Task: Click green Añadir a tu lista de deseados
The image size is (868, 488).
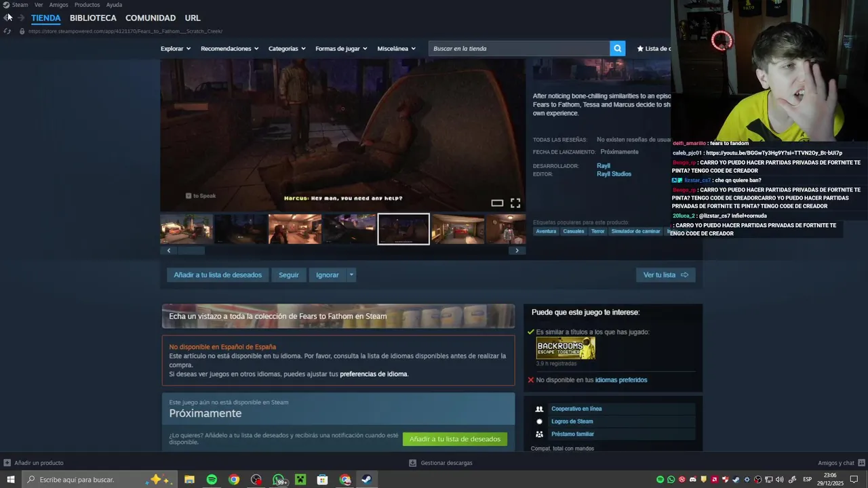Action: (455, 439)
